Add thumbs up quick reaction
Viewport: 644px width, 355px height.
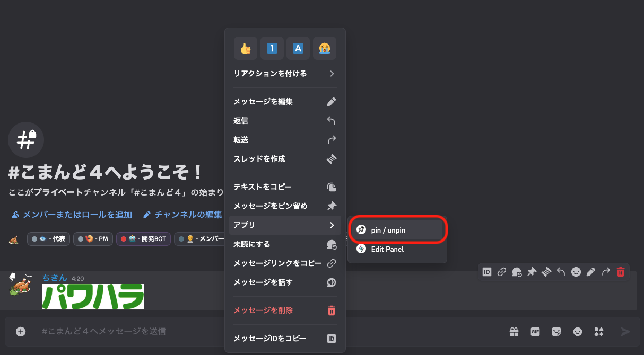[246, 48]
